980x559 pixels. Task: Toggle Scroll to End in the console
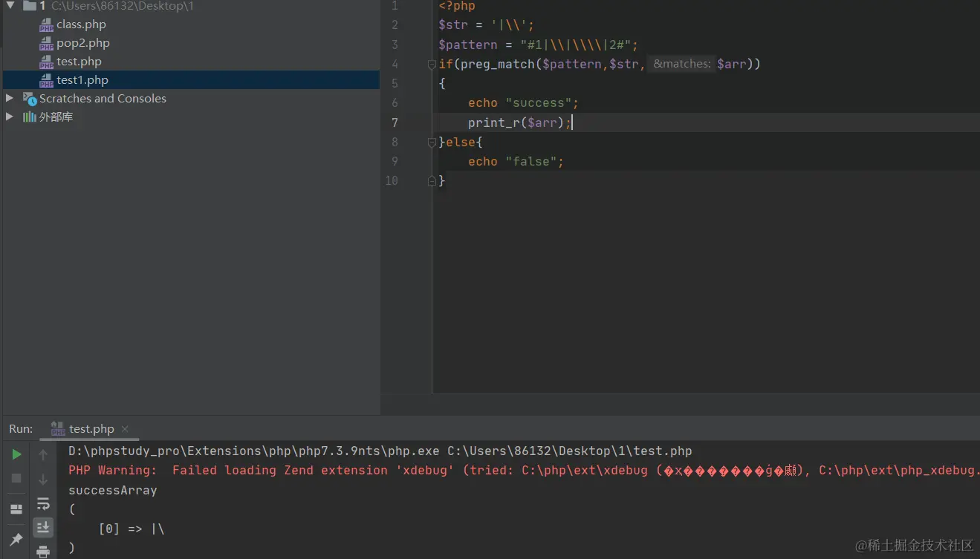point(43,527)
